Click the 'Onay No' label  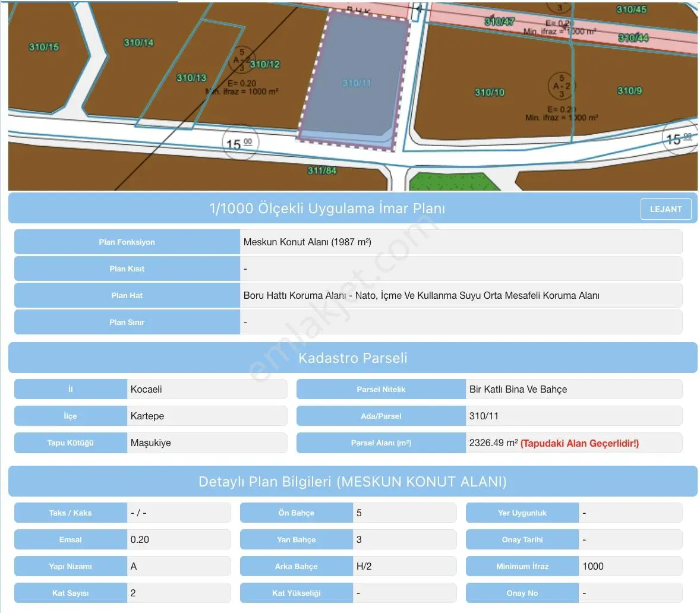(522, 593)
